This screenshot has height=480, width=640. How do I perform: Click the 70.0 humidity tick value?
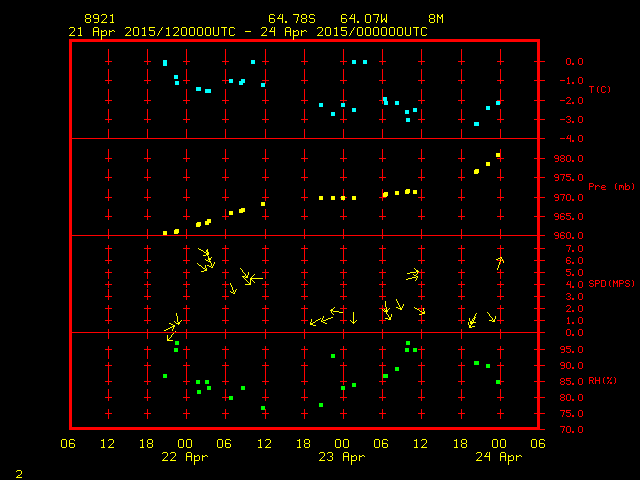[x=570, y=430]
